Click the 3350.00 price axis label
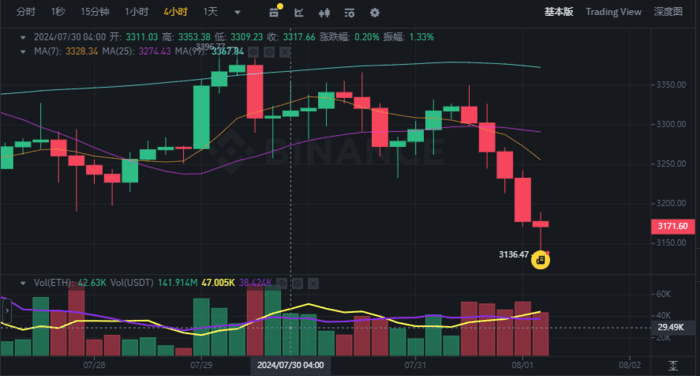This screenshot has height=376, width=700. 671,85
